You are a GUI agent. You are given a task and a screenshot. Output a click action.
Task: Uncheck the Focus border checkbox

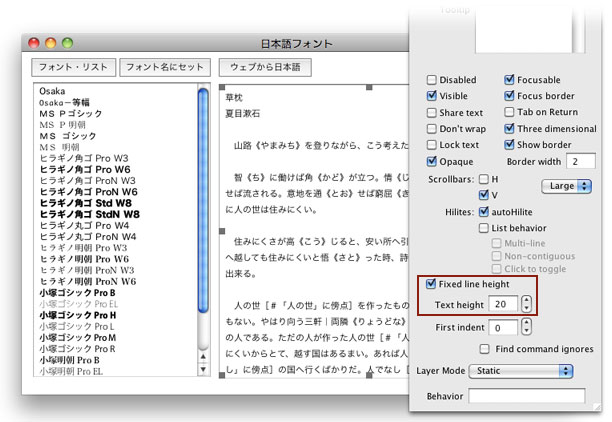coord(509,96)
